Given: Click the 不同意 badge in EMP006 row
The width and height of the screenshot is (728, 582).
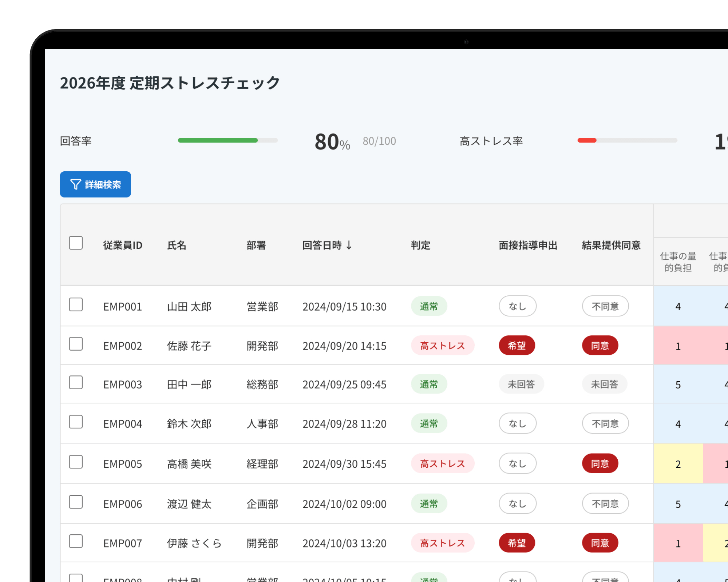Looking at the screenshot, I should 605,503.
